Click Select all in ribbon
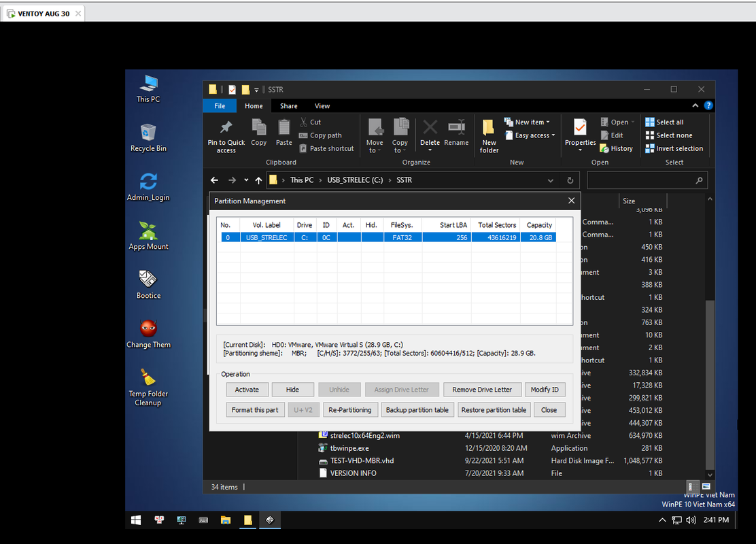The image size is (756, 544). point(664,122)
